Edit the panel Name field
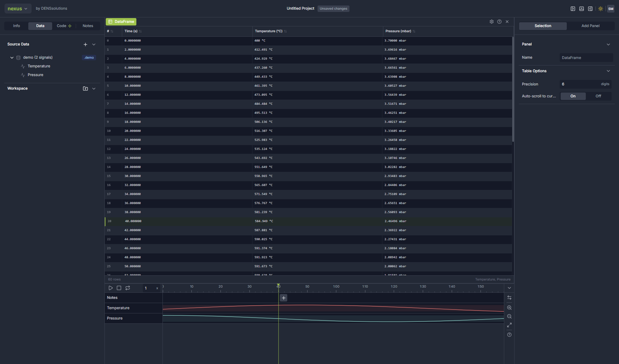 click(586, 58)
